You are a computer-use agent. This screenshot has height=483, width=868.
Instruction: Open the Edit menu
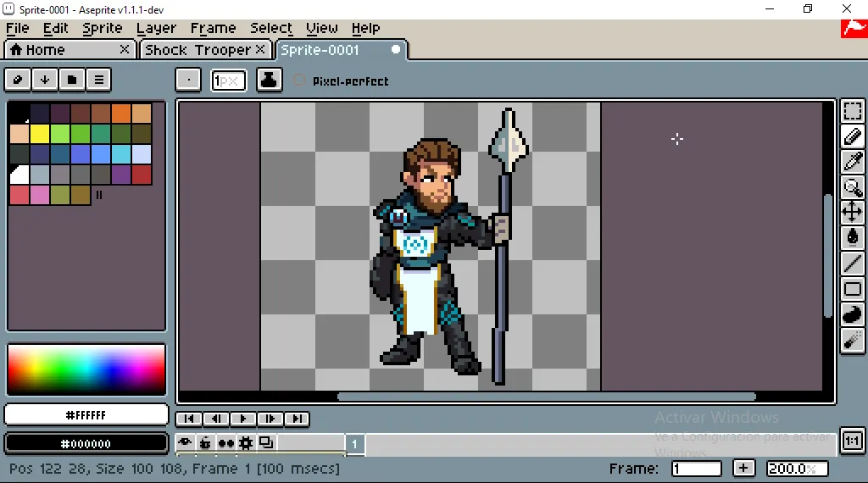coord(56,28)
